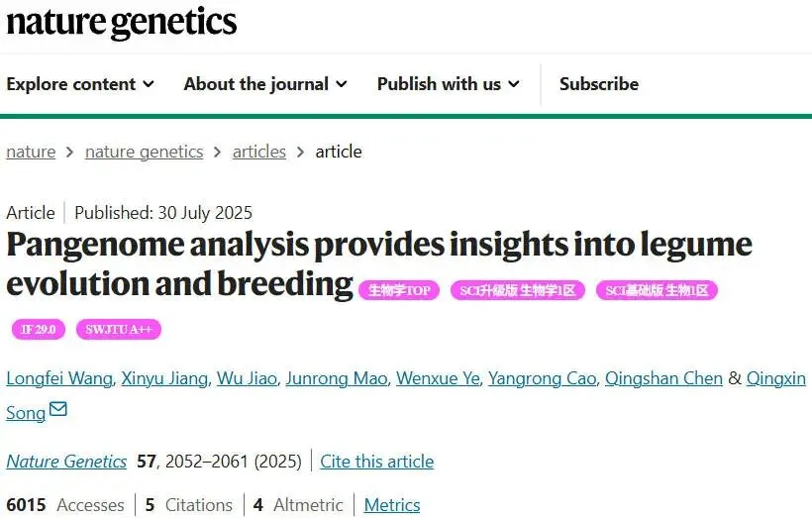Click the email envelope icon after Qingxin Song
This screenshot has width=812, height=518.
58,409
